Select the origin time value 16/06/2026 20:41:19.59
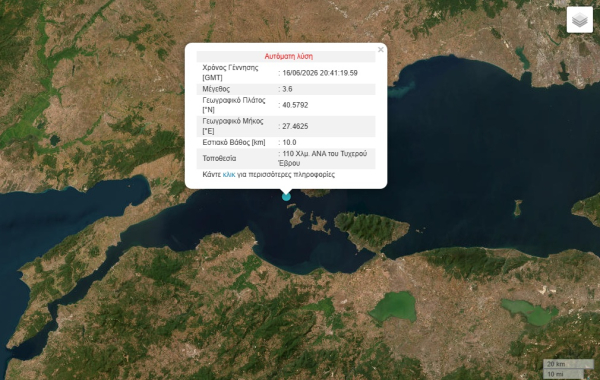The height and width of the screenshot is (380, 600). pyautogui.click(x=320, y=73)
